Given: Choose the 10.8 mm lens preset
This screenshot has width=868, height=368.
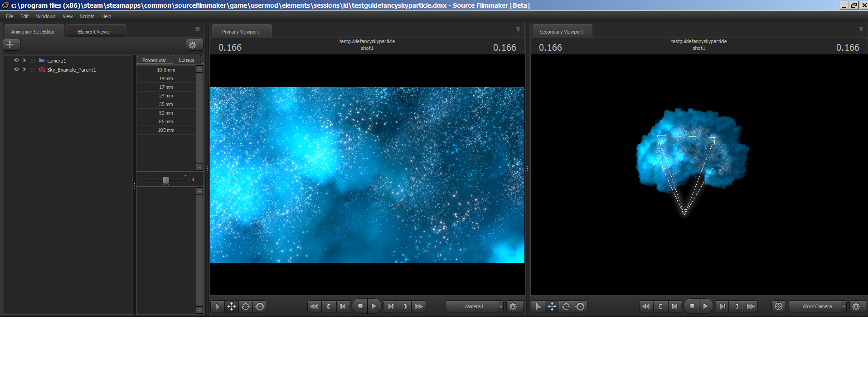Looking at the screenshot, I should pos(166,70).
